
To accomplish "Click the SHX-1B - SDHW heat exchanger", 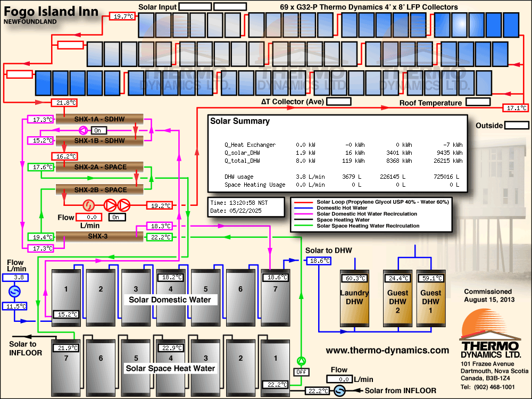I will pyautogui.click(x=99, y=140).
